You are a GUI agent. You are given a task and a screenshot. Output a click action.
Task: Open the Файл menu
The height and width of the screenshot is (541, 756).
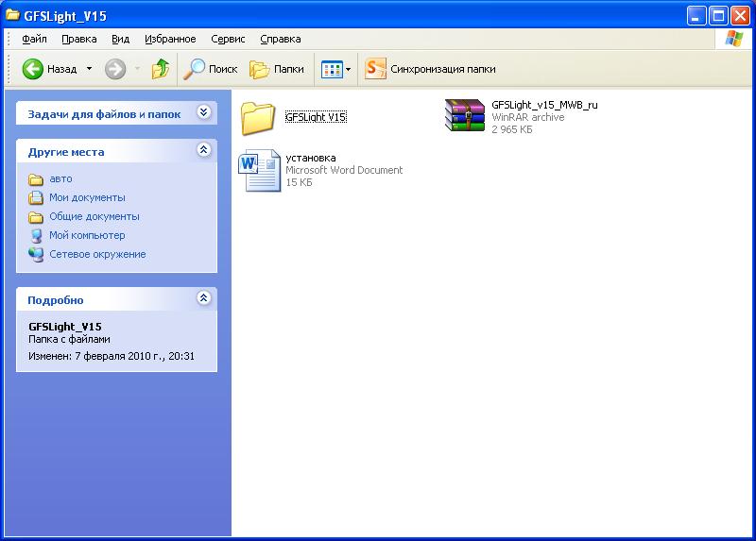click(x=34, y=39)
